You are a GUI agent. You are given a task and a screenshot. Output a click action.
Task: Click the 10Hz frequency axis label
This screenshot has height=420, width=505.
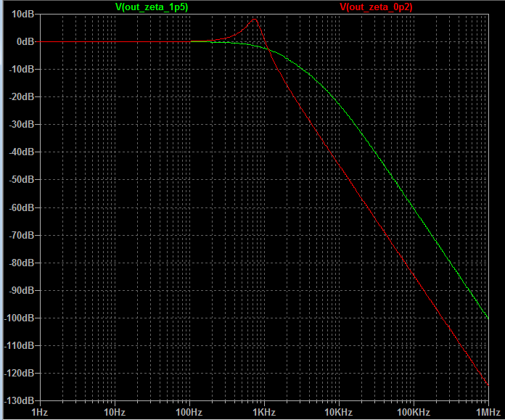115,412
